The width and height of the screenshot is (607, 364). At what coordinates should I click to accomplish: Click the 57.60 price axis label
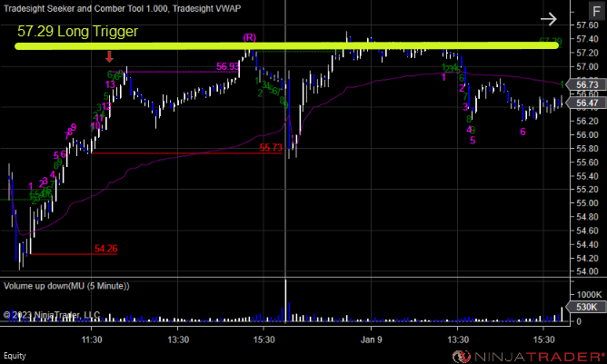(x=587, y=25)
